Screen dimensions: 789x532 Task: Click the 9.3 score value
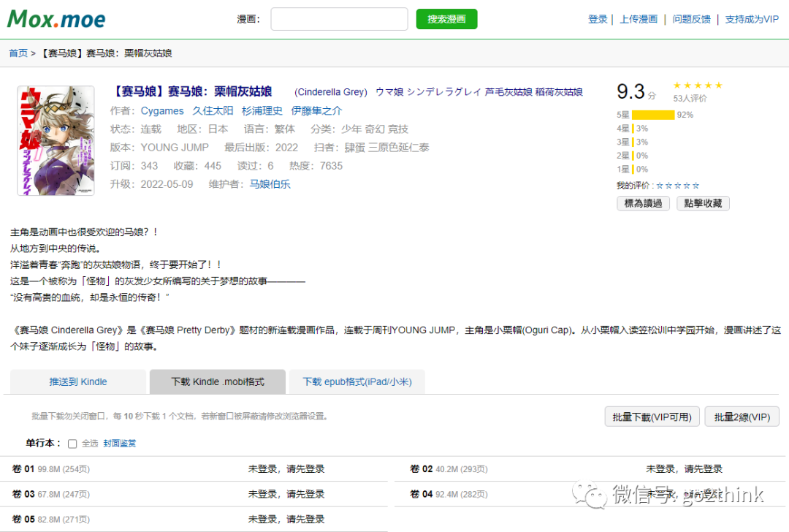630,91
